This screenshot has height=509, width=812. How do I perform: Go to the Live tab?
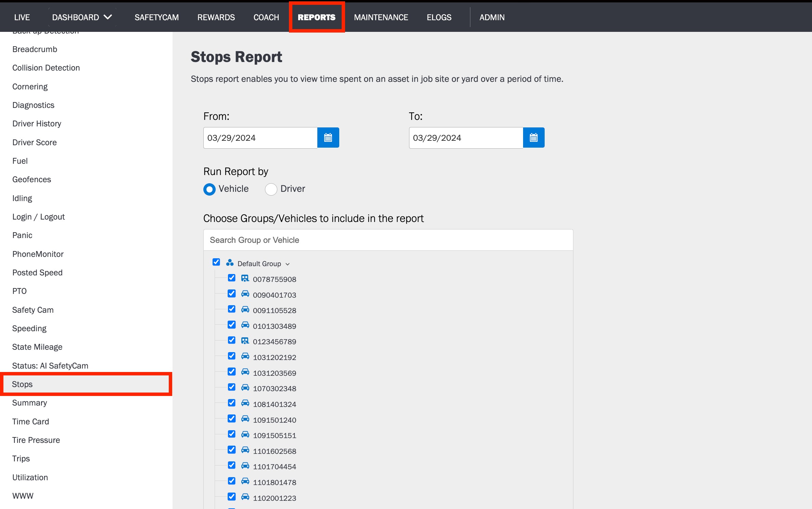[x=22, y=17]
